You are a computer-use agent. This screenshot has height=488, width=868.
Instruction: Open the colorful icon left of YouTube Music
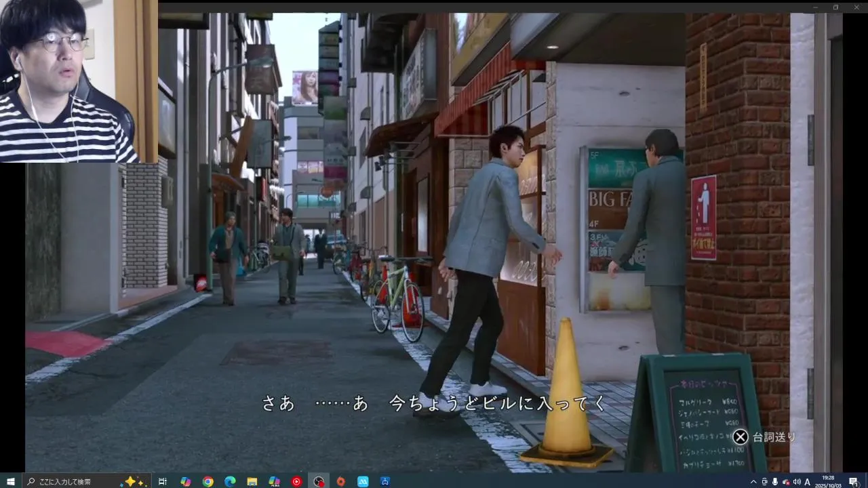274,481
